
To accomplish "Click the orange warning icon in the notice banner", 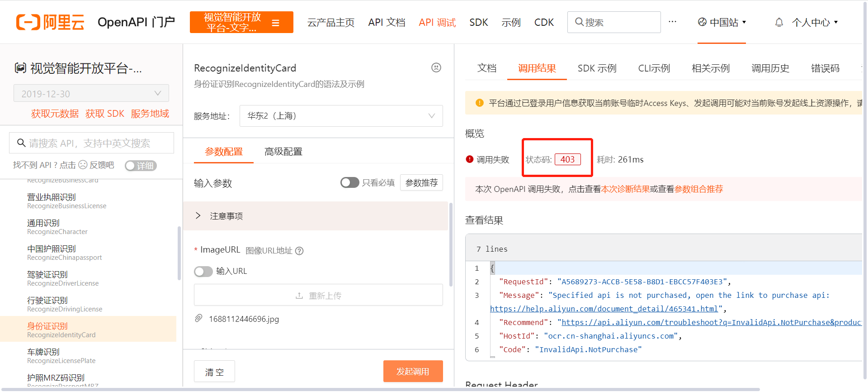I will [x=480, y=103].
